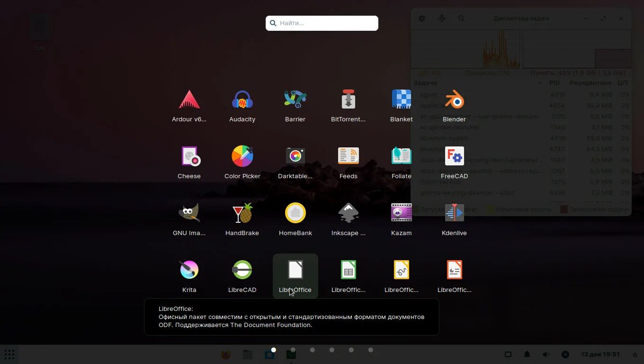This screenshot has height=364, width=644.
Task: Sort by Задача column header
Action: coord(478,83)
